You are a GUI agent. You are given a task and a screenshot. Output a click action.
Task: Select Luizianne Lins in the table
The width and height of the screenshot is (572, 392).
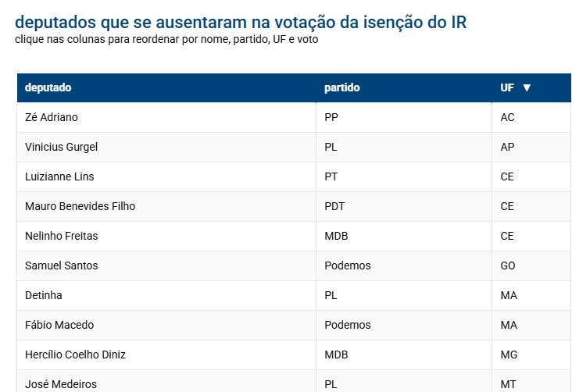click(x=59, y=176)
